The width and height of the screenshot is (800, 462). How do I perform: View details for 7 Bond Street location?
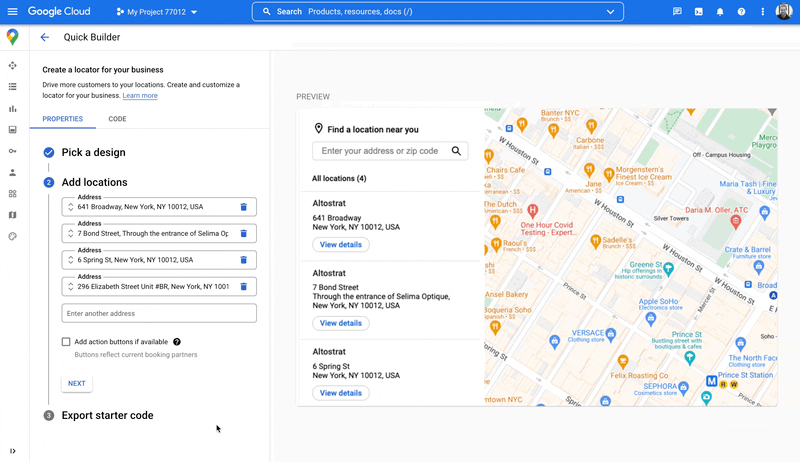coord(341,323)
